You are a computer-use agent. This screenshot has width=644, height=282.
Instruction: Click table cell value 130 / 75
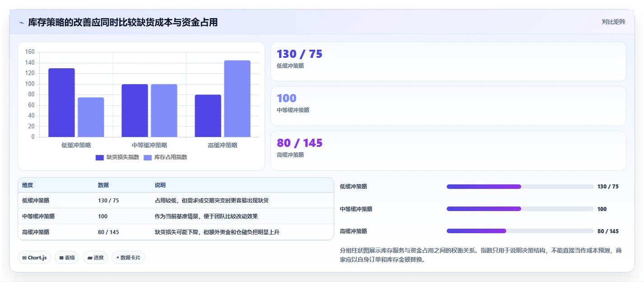[108, 200]
